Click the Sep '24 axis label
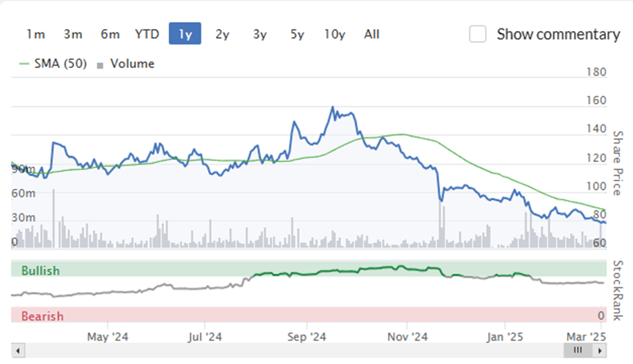The image size is (633, 364). (x=306, y=336)
